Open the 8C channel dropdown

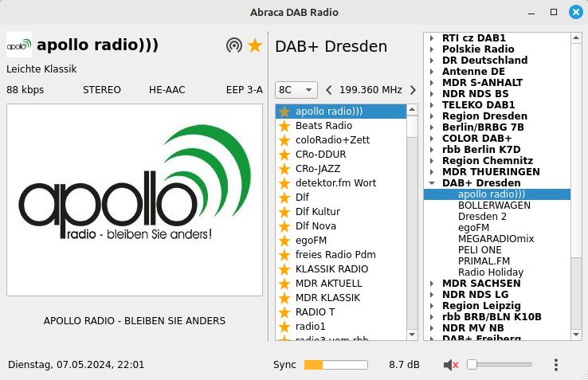point(296,90)
